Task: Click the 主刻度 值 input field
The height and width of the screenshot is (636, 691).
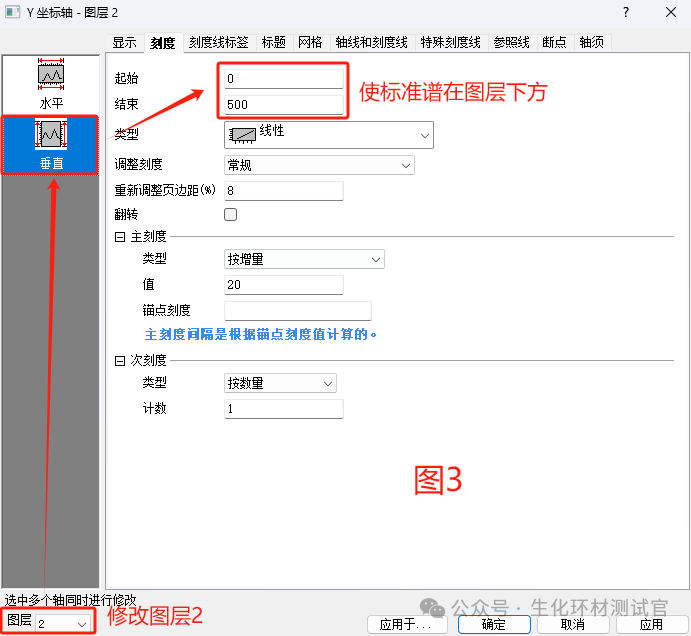Action: coord(284,285)
